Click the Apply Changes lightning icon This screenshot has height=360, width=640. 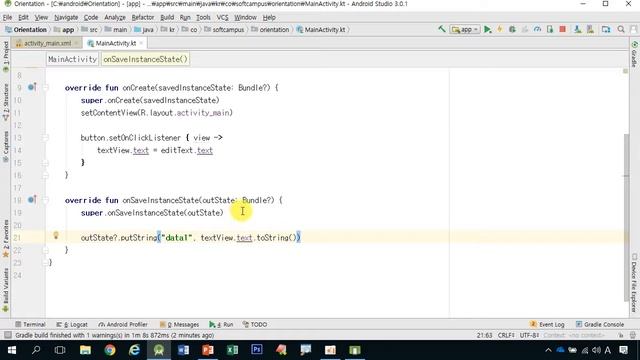500,29
